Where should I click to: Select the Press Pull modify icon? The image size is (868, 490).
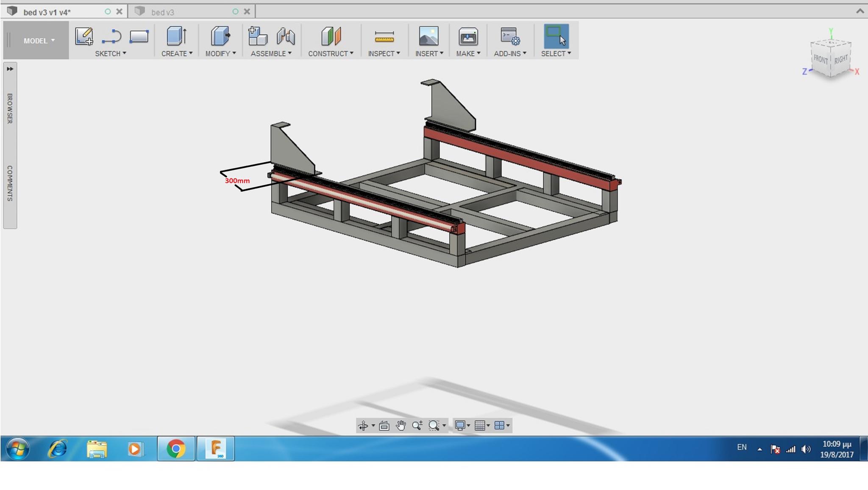pyautogui.click(x=220, y=36)
